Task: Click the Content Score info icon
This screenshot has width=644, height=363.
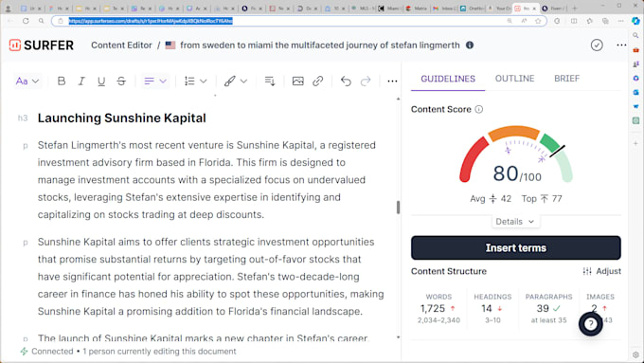Action: click(x=479, y=109)
